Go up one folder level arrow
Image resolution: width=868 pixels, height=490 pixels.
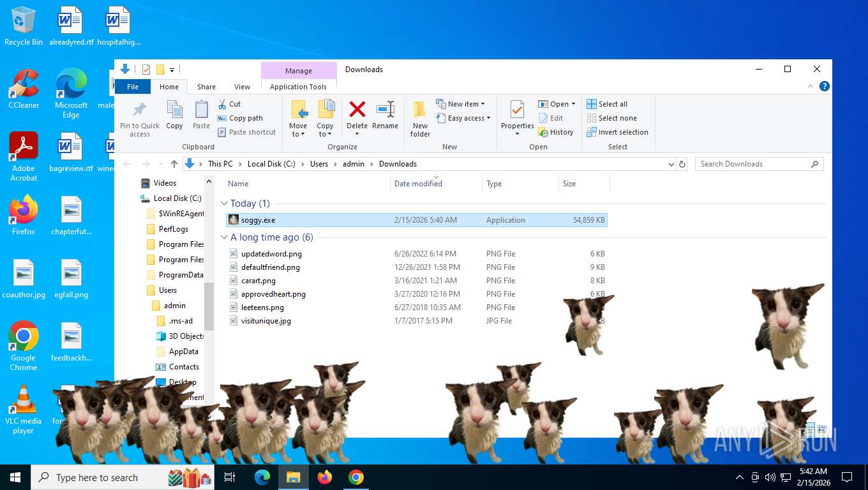pos(174,164)
